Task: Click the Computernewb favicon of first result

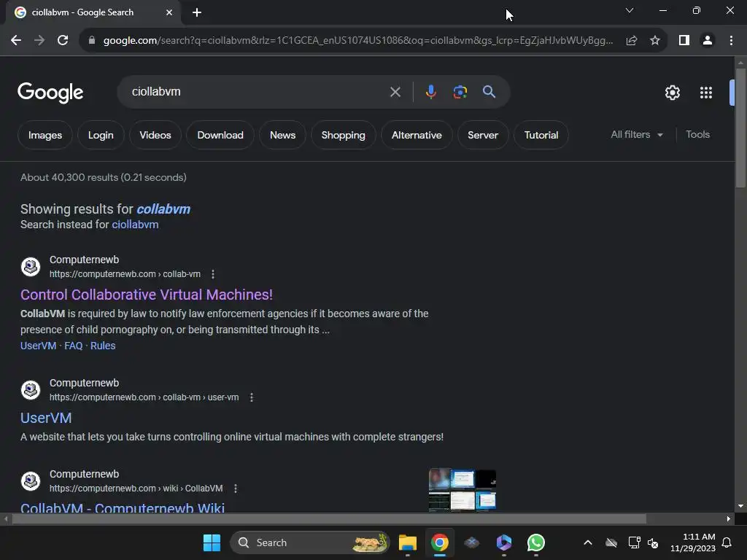Action: coord(31,267)
